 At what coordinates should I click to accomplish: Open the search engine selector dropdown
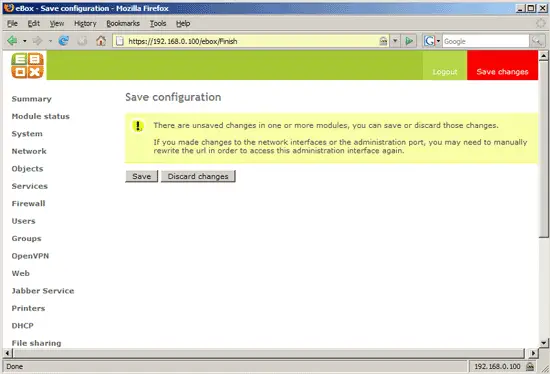click(x=438, y=41)
